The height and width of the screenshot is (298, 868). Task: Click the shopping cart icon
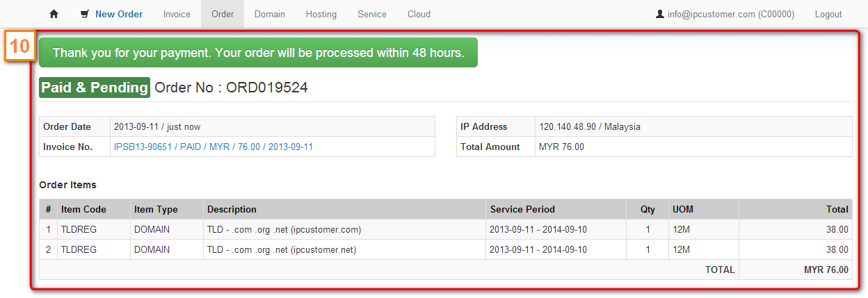[85, 14]
